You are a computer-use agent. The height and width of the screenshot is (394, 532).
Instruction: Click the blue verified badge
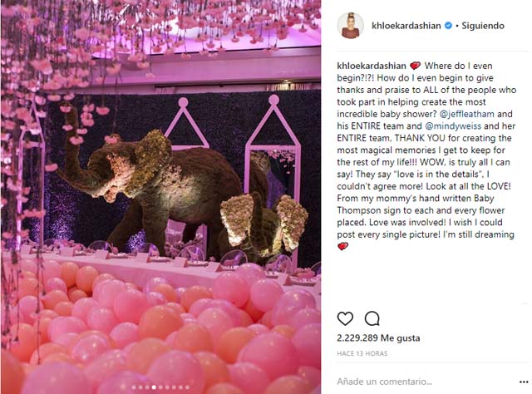448,26
